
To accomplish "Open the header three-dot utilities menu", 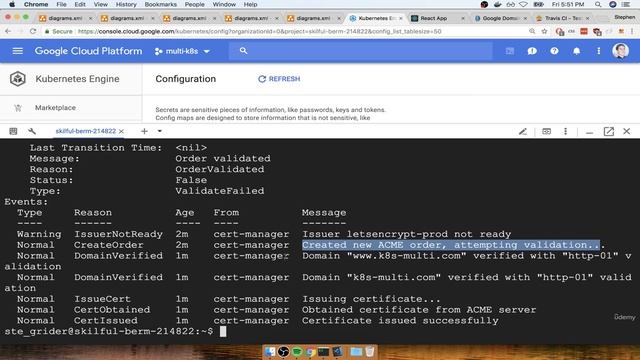I will click(x=598, y=51).
